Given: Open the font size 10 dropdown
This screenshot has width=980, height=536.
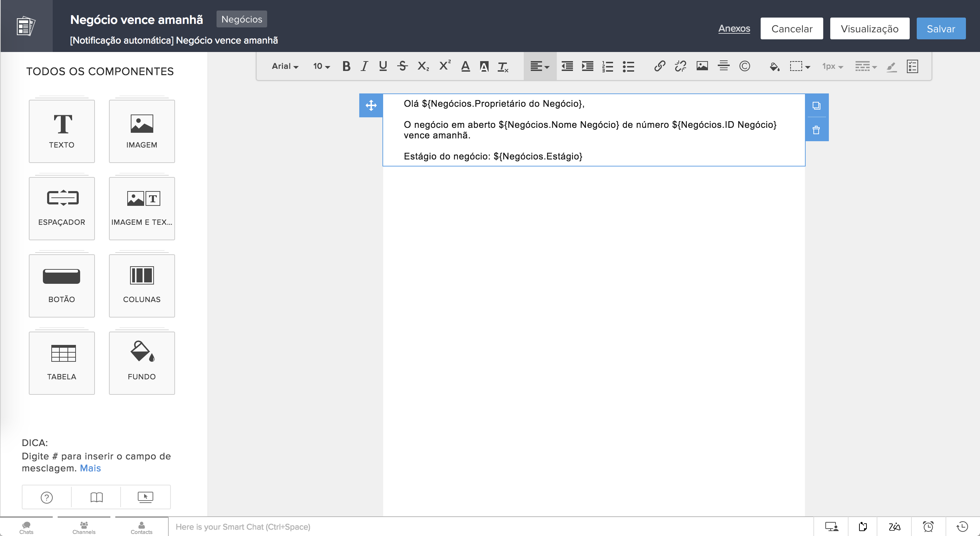Looking at the screenshot, I should tap(321, 66).
